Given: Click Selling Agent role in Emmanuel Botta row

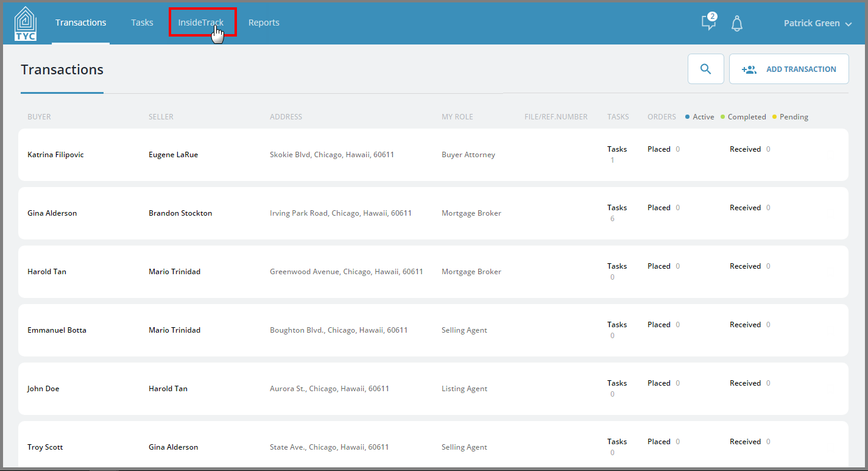Looking at the screenshot, I should (464, 330).
